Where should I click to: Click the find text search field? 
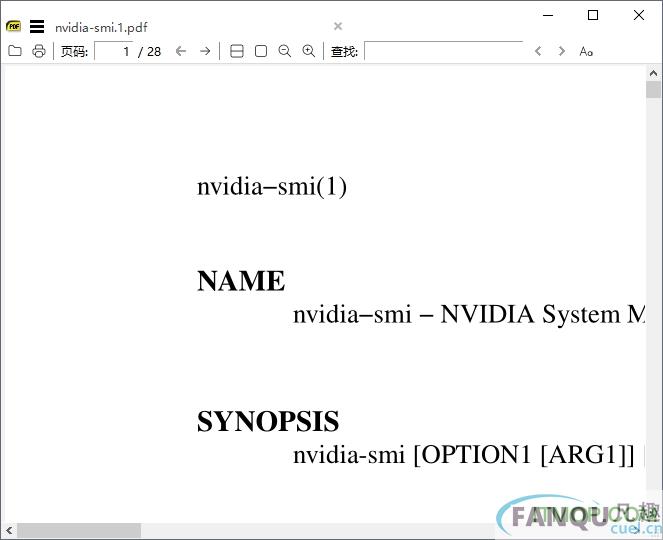pyautogui.click(x=443, y=51)
